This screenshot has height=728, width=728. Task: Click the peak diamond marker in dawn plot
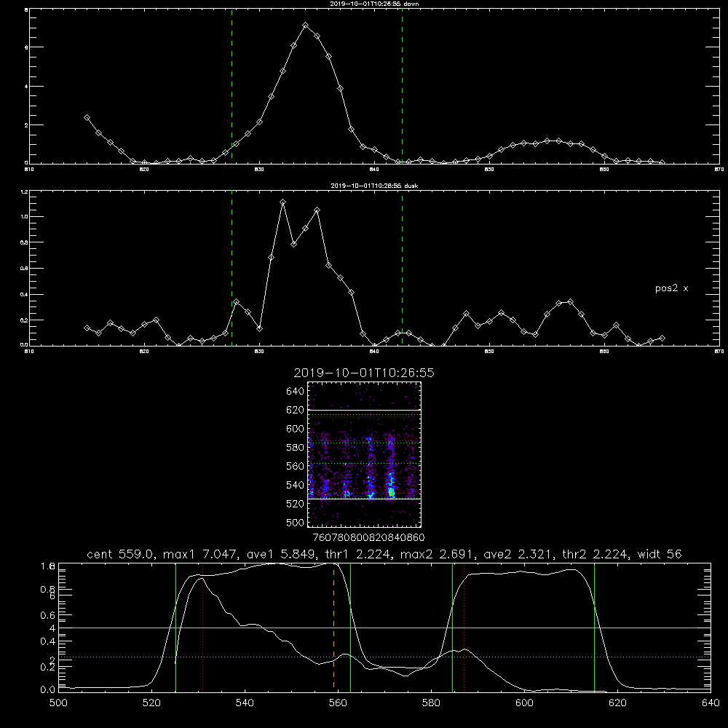tap(306, 25)
